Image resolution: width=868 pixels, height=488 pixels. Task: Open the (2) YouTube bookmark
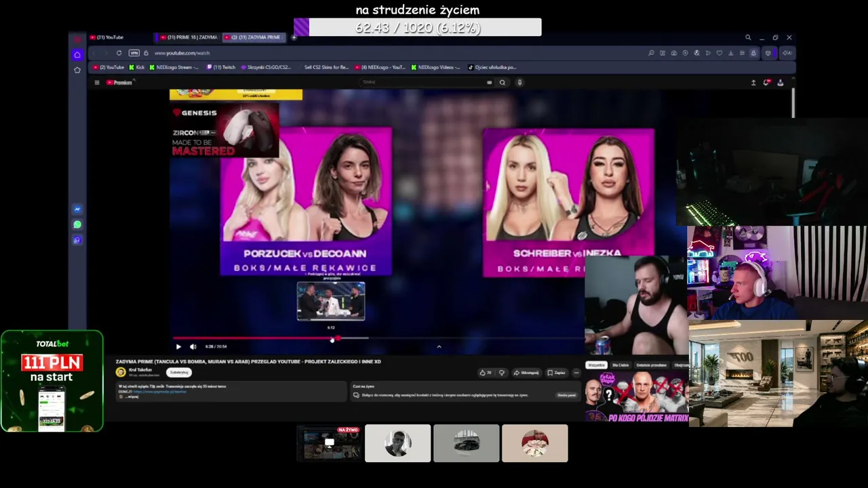[x=109, y=67]
